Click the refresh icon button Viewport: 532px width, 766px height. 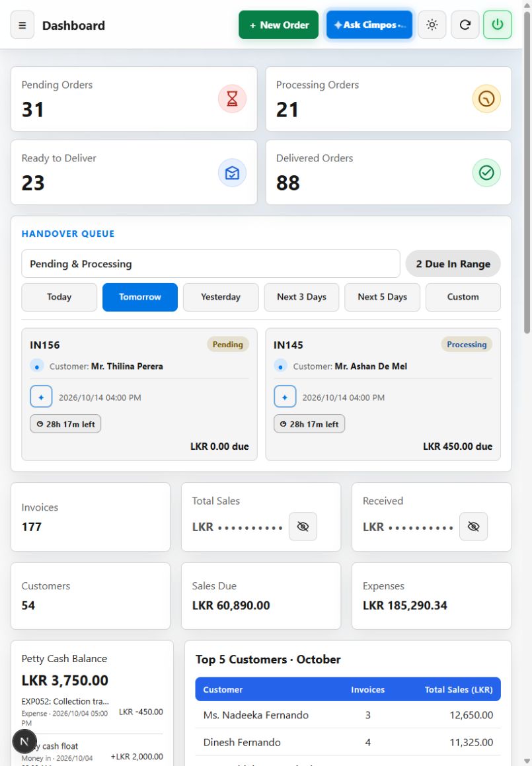[x=465, y=25]
